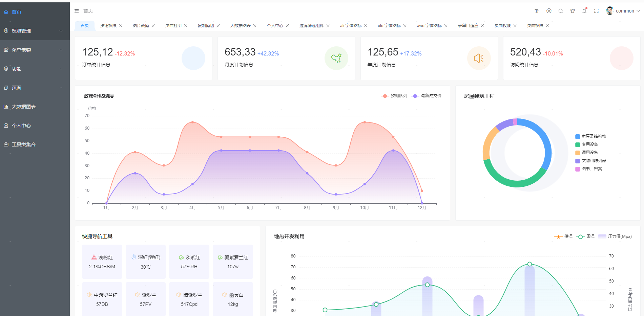Viewport: 644px width, 316px height.
Task: Open the 紫罗兰 57PV tile
Action: [x=146, y=299]
